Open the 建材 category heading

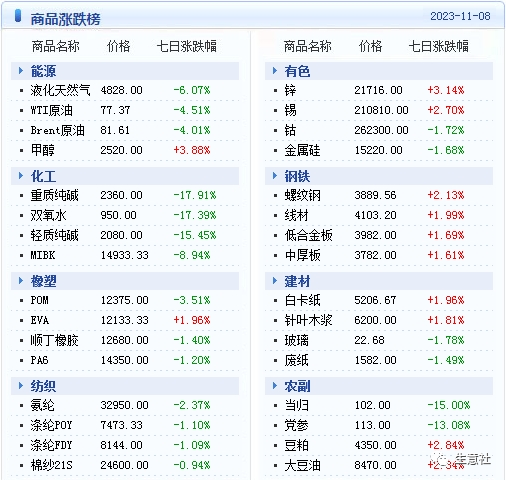click(x=297, y=281)
